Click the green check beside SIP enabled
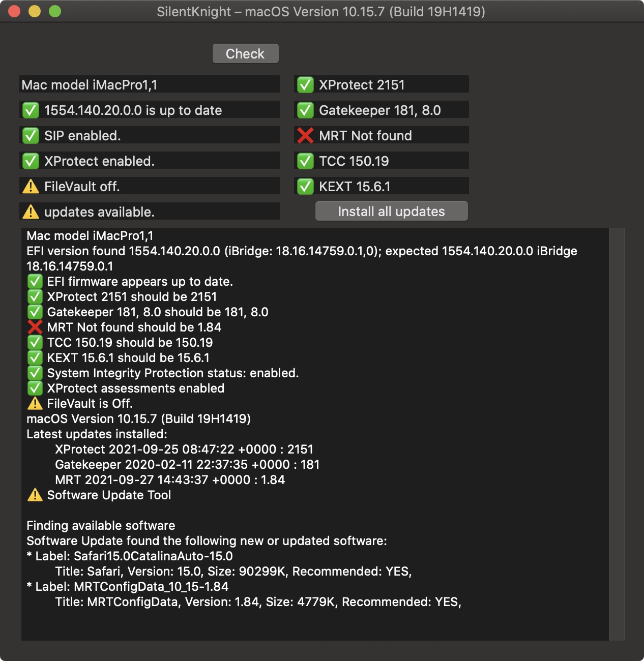Viewport: 644px width, 661px height. [31, 136]
